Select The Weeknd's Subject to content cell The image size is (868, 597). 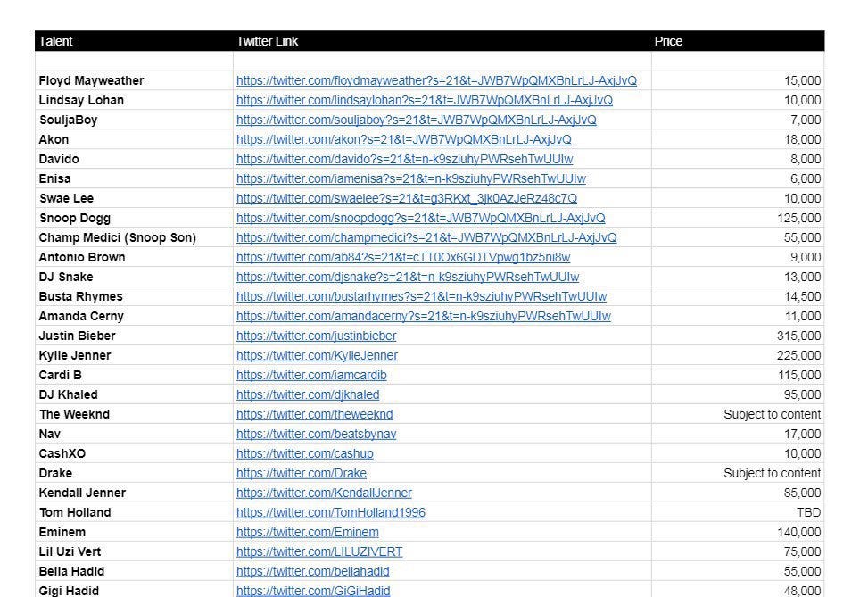(738, 414)
